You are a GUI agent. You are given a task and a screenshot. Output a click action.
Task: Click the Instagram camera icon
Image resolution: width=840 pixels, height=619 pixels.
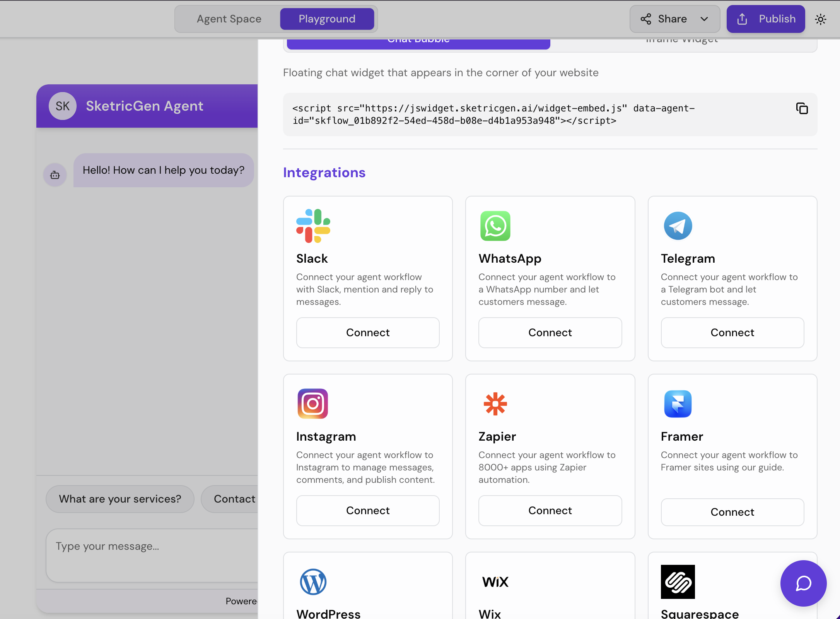[x=312, y=404]
